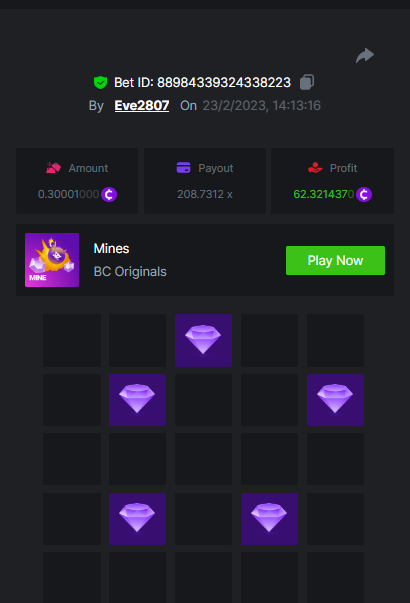Click the Amount currency coin icon
The width and height of the screenshot is (410, 603).
[x=109, y=195]
